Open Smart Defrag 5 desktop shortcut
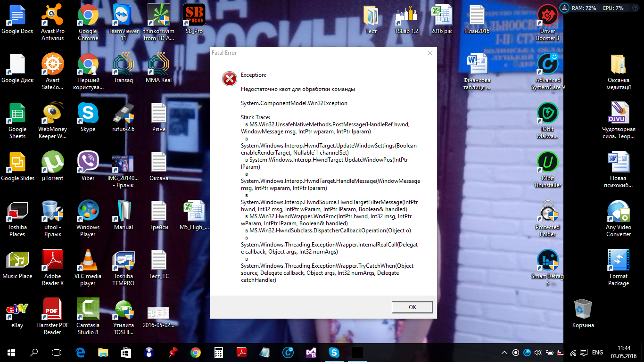644x362 pixels. click(x=548, y=267)
